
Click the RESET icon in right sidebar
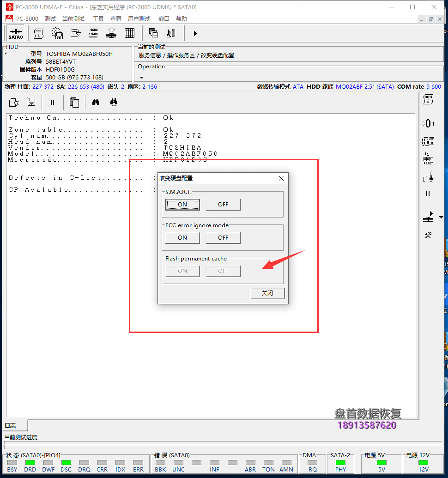428,159
